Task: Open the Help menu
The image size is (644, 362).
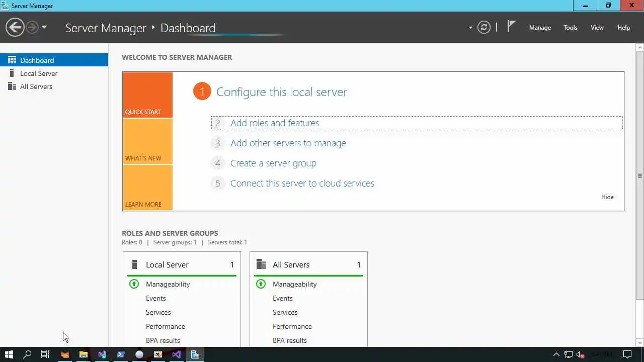Action: (624, 28)
